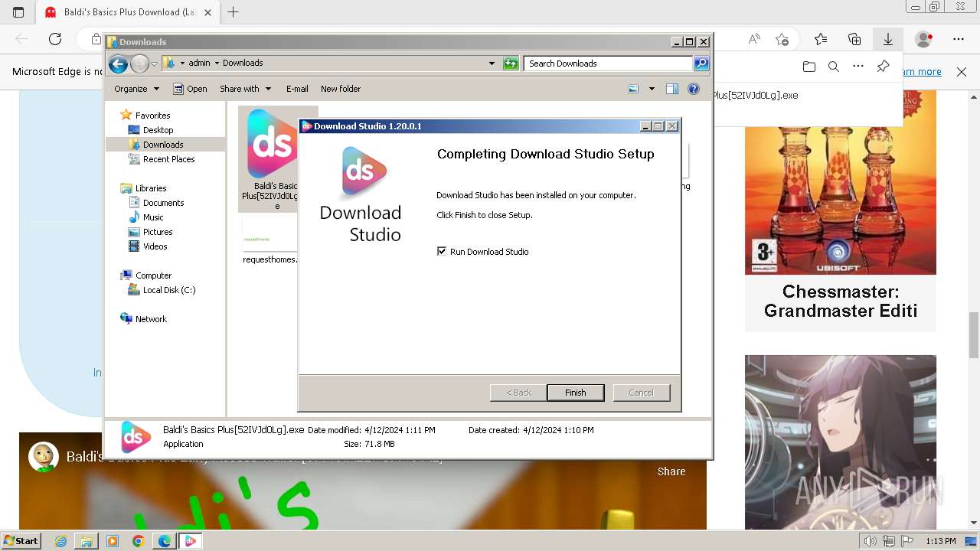The height and width of the screenshot is (551, 980).
Task: Open Edge Collections icon
Action: click(x=854, y=39)
